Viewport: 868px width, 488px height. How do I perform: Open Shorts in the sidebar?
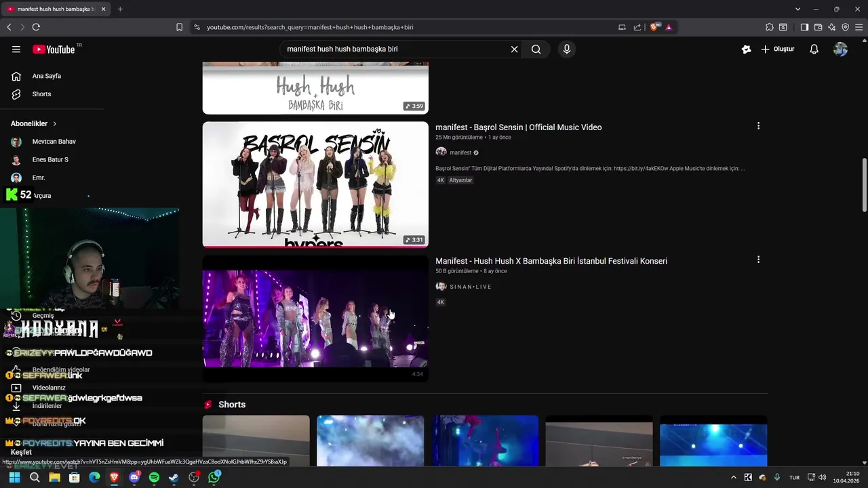[41, 94]
